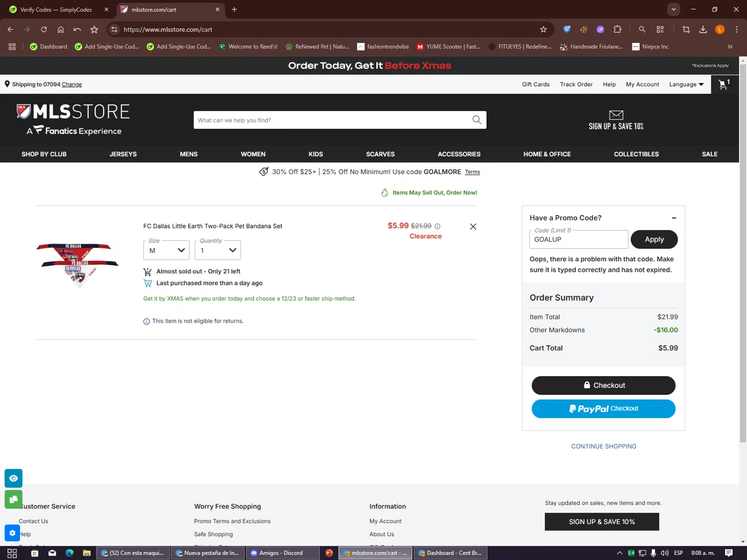Open My Account link in header
747x560 pixels.
642,85
